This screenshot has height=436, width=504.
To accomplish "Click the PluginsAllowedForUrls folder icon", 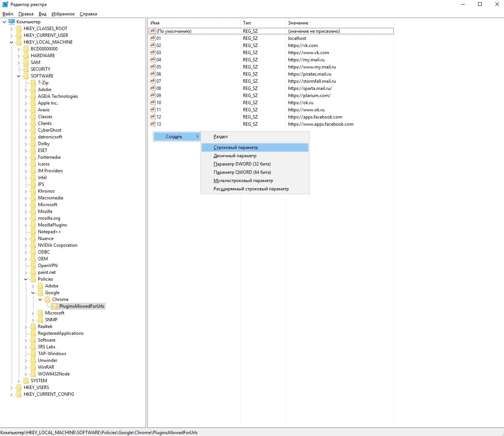I will 54,306.
